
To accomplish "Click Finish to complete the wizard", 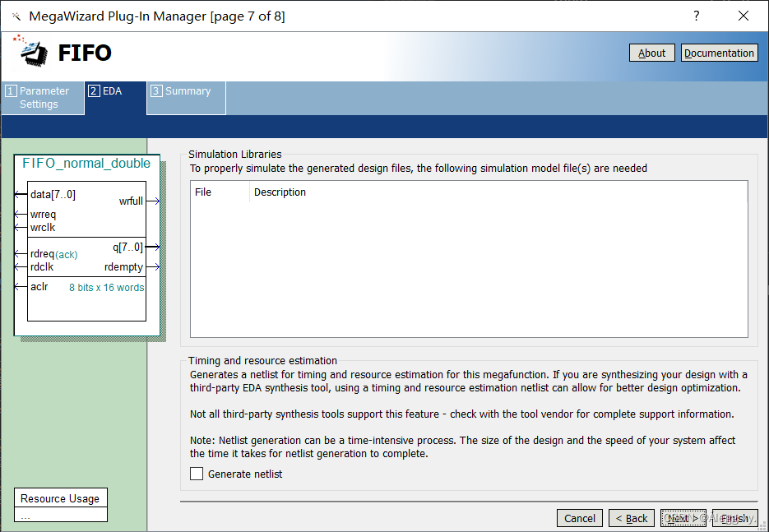I will tap(734, 518).
